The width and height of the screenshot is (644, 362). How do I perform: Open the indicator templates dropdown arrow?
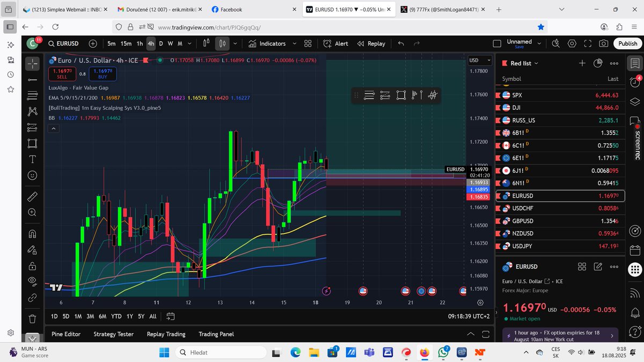pyautogui.click(x=294, y=43)
